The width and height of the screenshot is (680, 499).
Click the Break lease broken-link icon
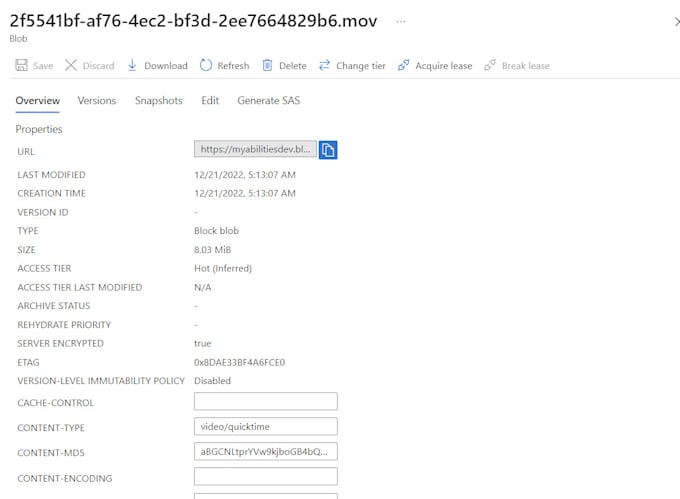pos(490,65)
